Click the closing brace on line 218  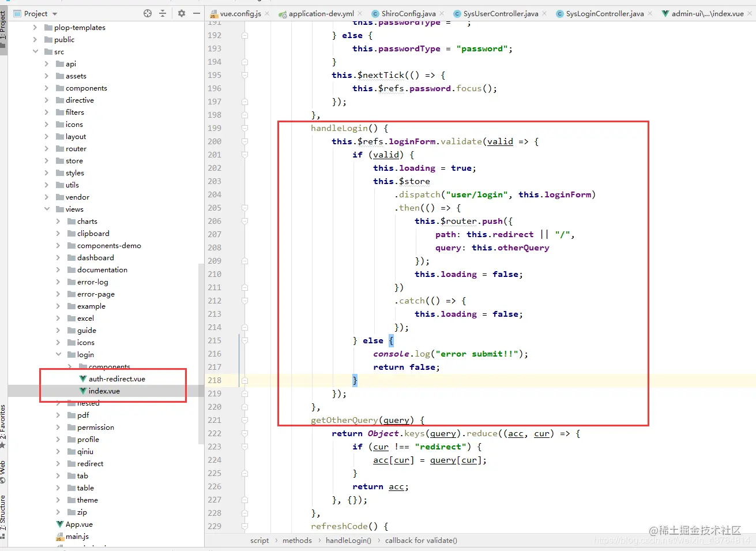(x=355, y=380)
